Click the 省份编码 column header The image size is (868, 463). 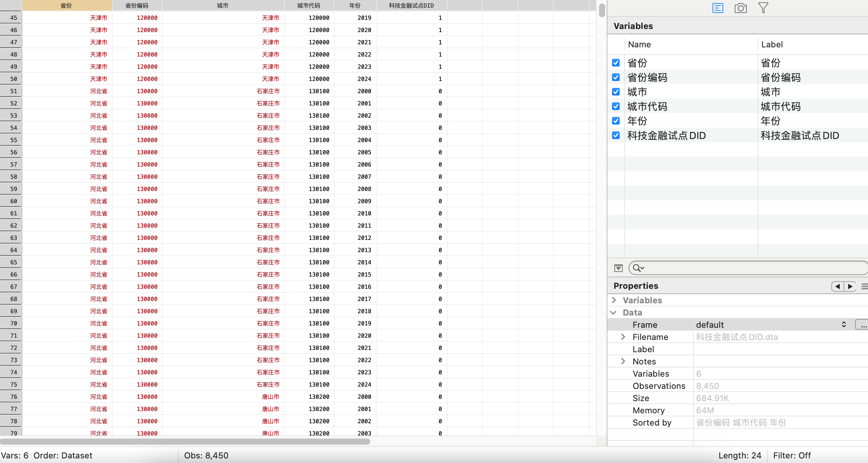click(x=137, y=5)
